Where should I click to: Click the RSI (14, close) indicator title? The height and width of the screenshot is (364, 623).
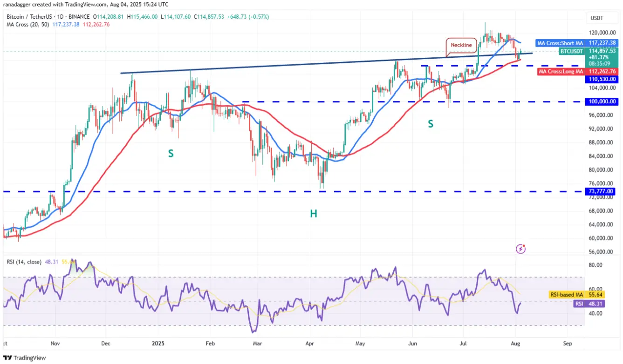pyautogui.click(x=24, y=262)
